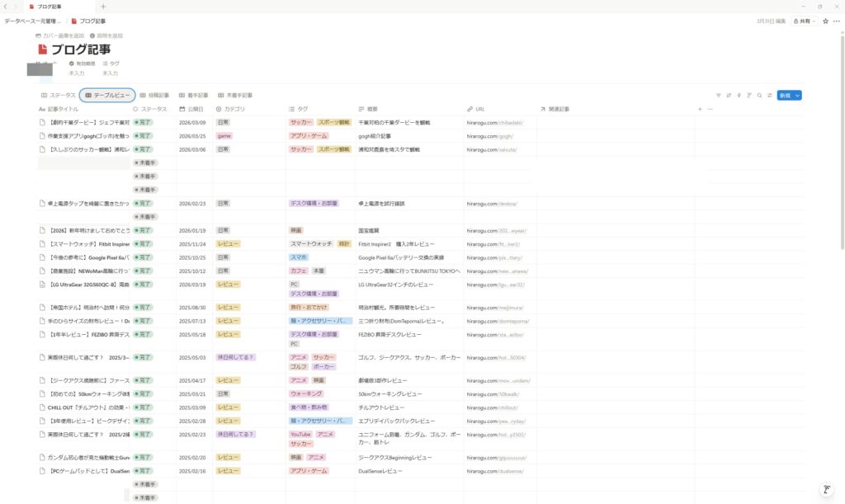Favorite this page with star icon

point(825,21)
